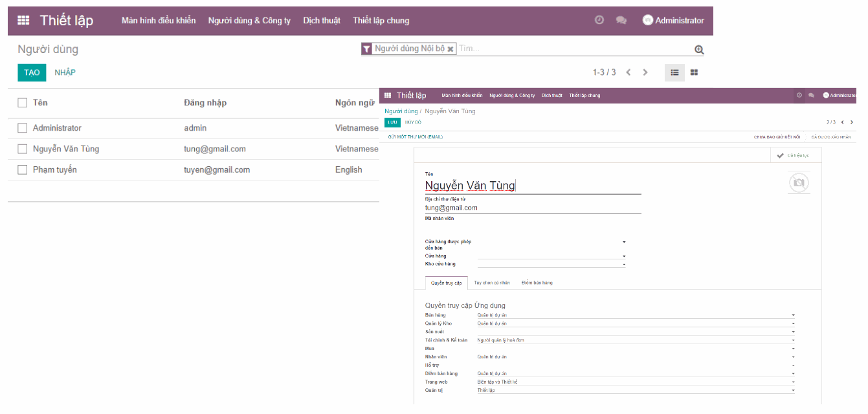Image resolution: width=868 pixels, height=414 pixels.
Task: Switch to the Tùy chọn cá nhân tab
Action: click(492, 283)
